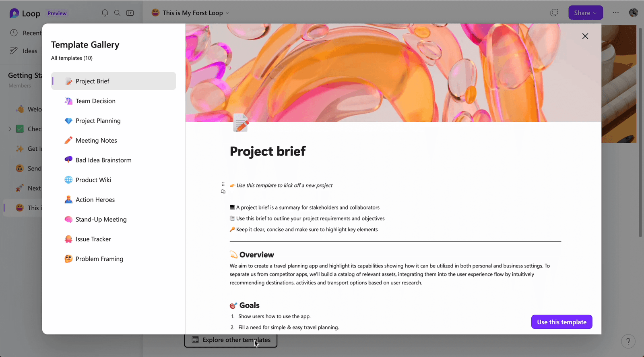Open your profile avatar

(633, 12)
